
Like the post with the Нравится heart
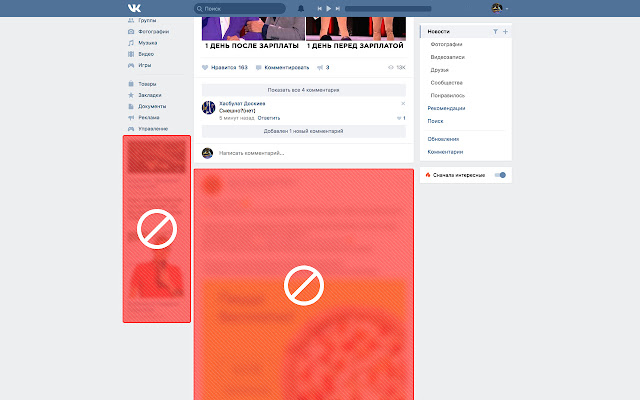205,68
